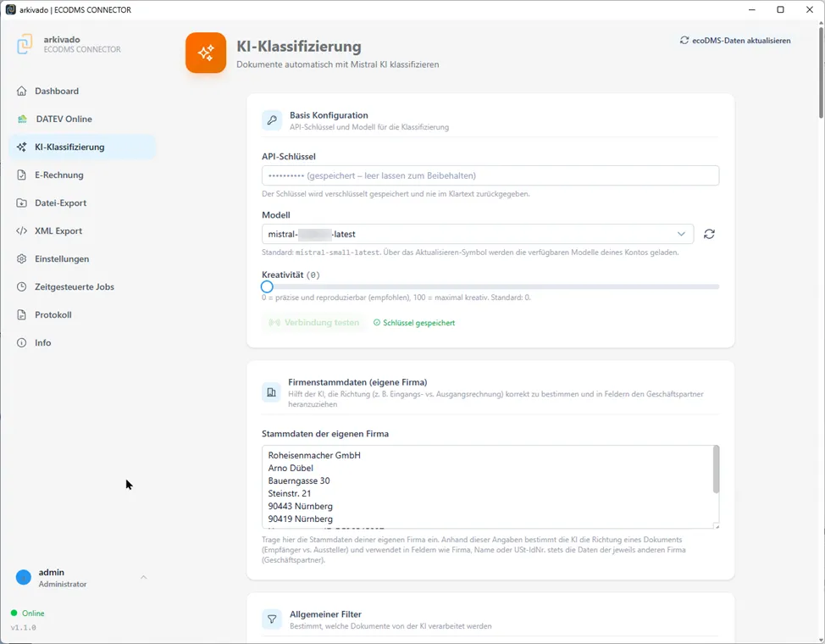Click the orange KI-Klassifizierung header icon
This screenshot has height=644, width=825.
[x=206, y=53]
